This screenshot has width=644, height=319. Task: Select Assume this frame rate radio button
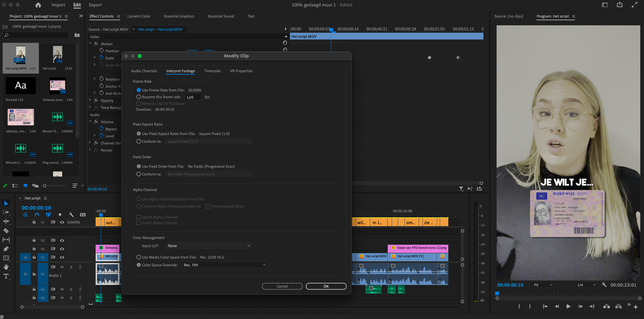pyautogui.click(x=139, y=97)
